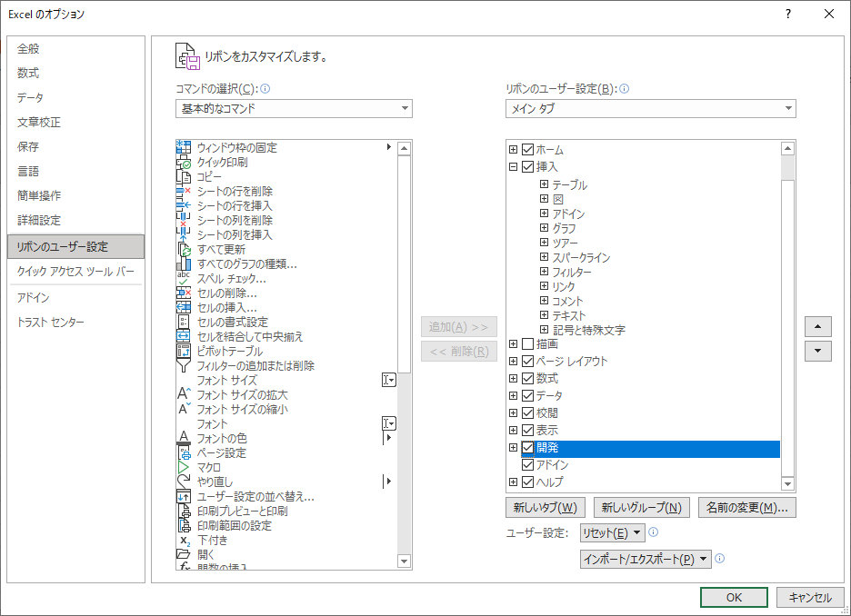Image resolution: width=851 pixels, height=616 pixels.
Task: Click the スペル チェック icon
Action: (184, 278)
